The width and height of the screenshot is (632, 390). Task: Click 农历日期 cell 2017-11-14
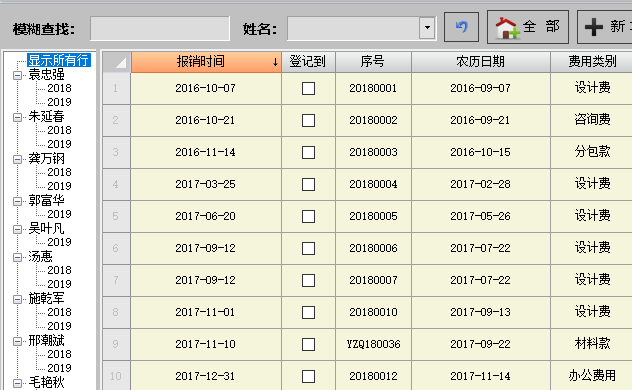[x=480, y=375]
